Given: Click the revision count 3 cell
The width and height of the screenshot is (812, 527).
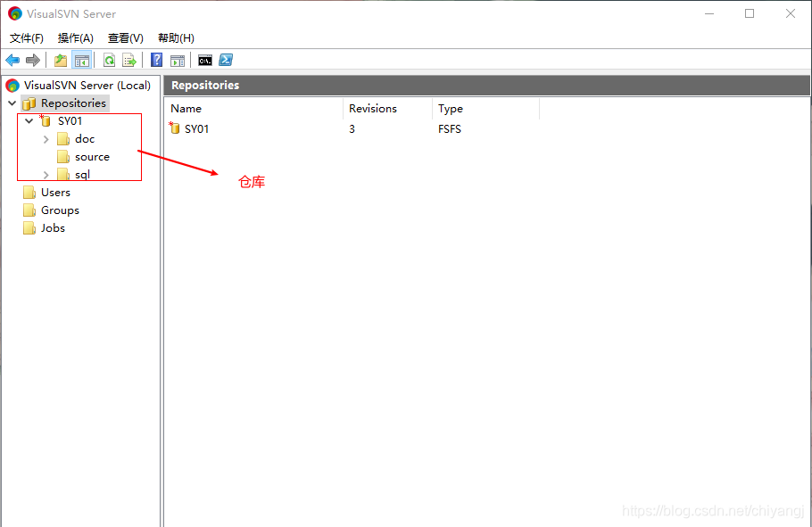Looking at the screenshot, I should point(352,129).
